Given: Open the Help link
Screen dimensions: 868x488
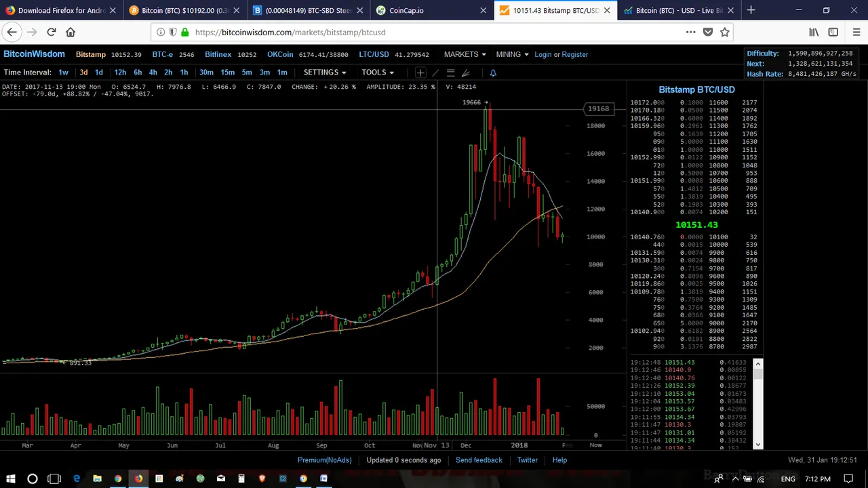Looking at the screenshot, I should [x=559, y=460].
